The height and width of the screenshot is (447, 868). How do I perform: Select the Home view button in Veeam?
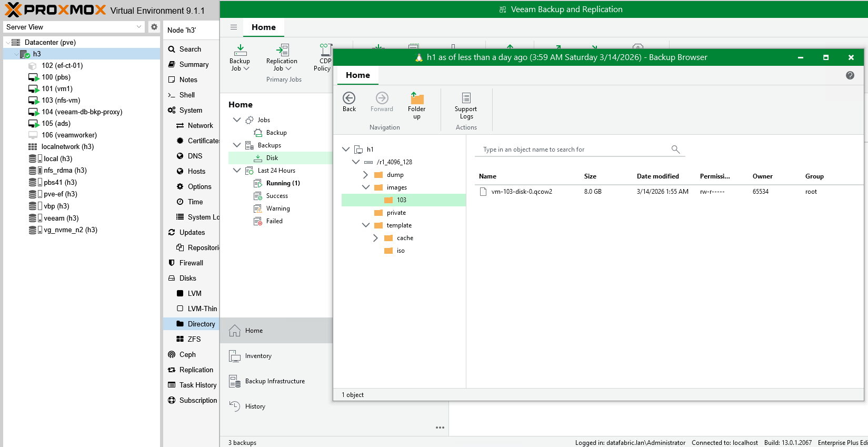[x=276, y=331]
